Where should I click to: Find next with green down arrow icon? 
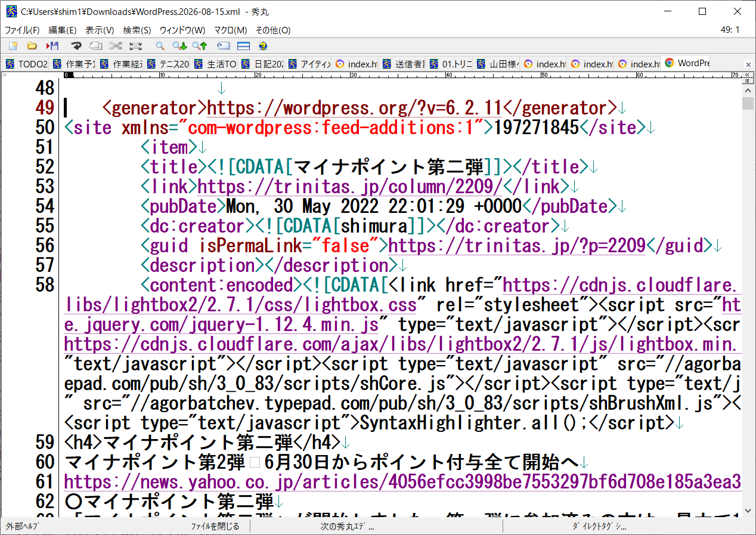[179, 45]
